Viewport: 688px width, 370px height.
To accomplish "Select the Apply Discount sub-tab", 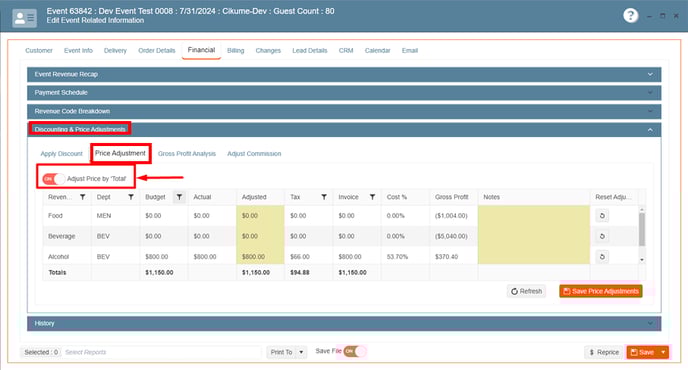I will (x=61, y=154).
